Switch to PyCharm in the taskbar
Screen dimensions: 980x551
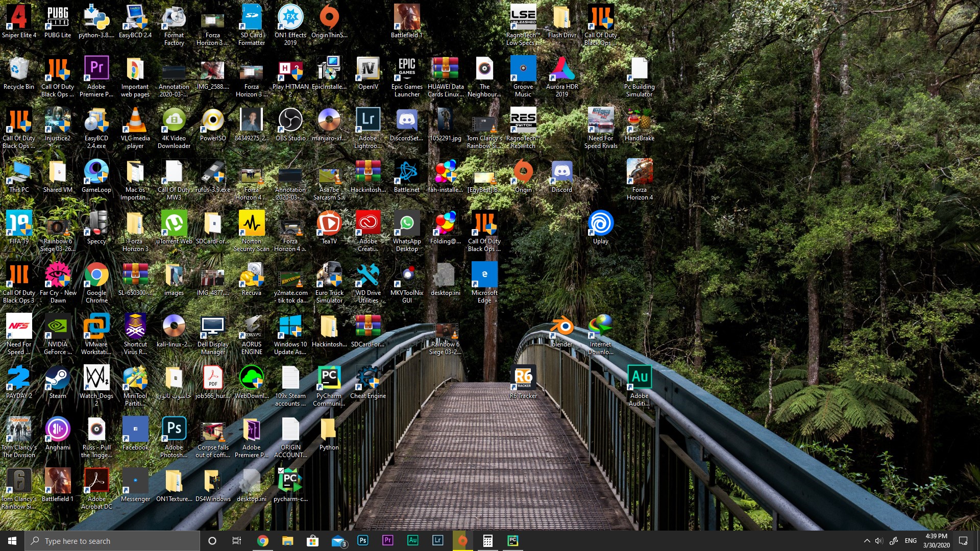click(513, 540)
